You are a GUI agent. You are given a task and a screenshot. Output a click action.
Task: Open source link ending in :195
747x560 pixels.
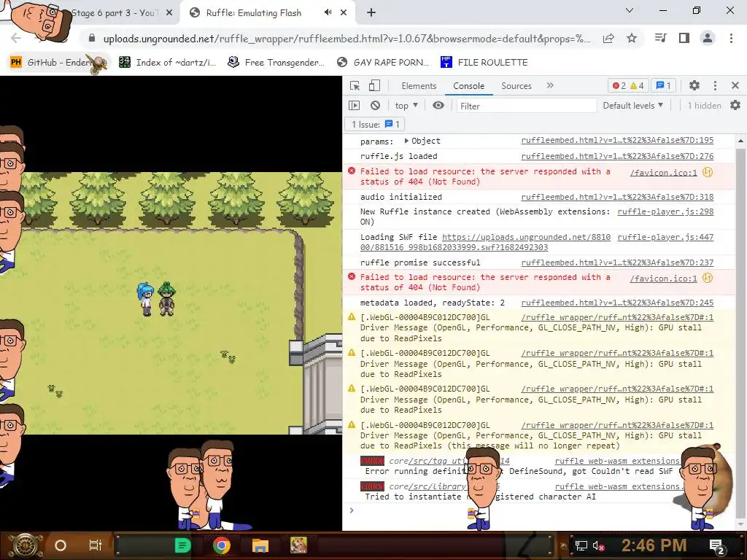pos(617,141)
